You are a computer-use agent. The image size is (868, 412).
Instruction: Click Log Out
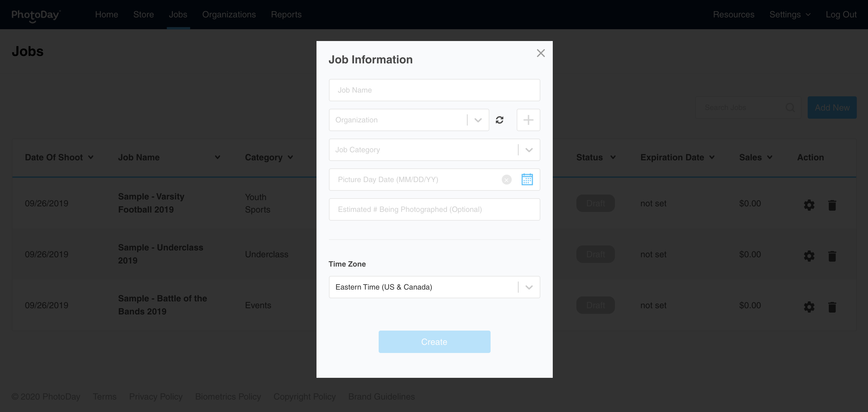click(x=841, y=15)
